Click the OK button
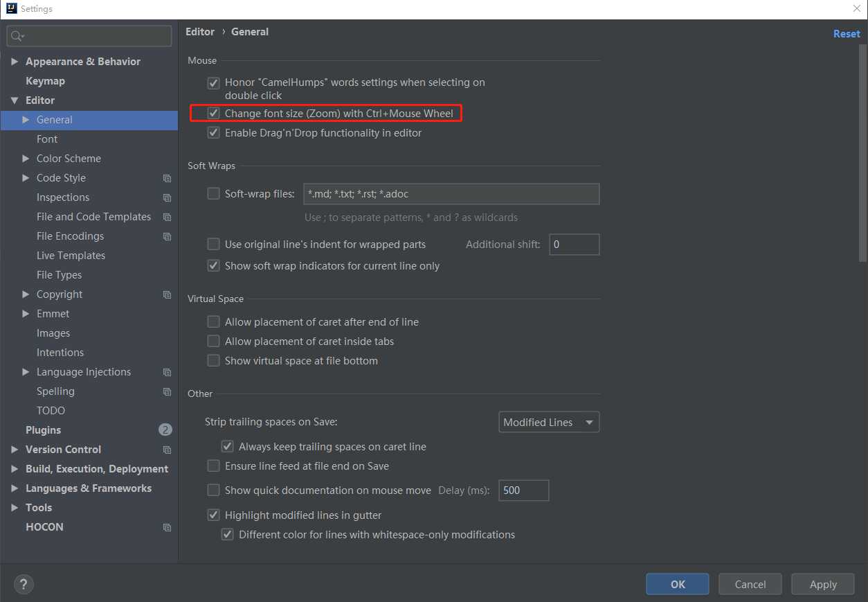The width and height of the screenshot is (868, 602). click(x=677, y=584)
